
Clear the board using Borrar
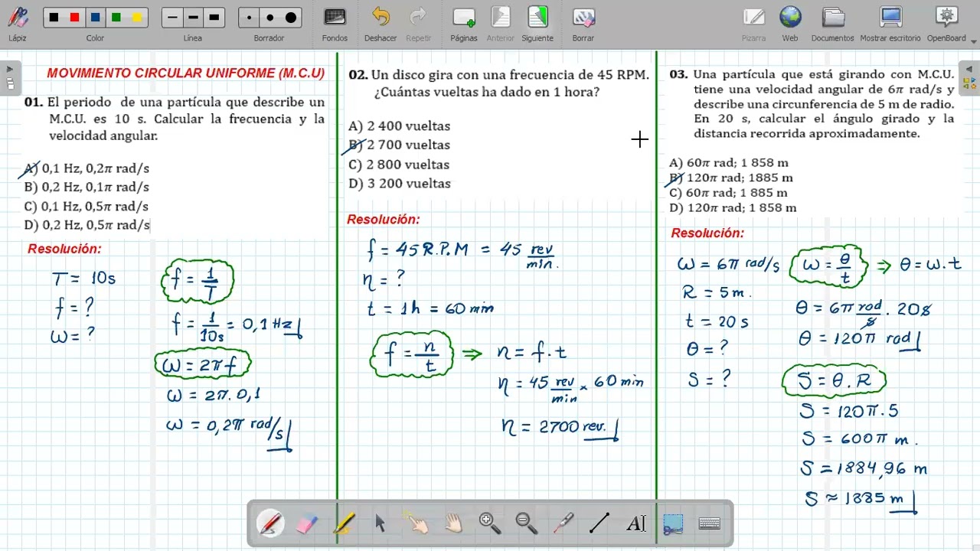[583, 23]
